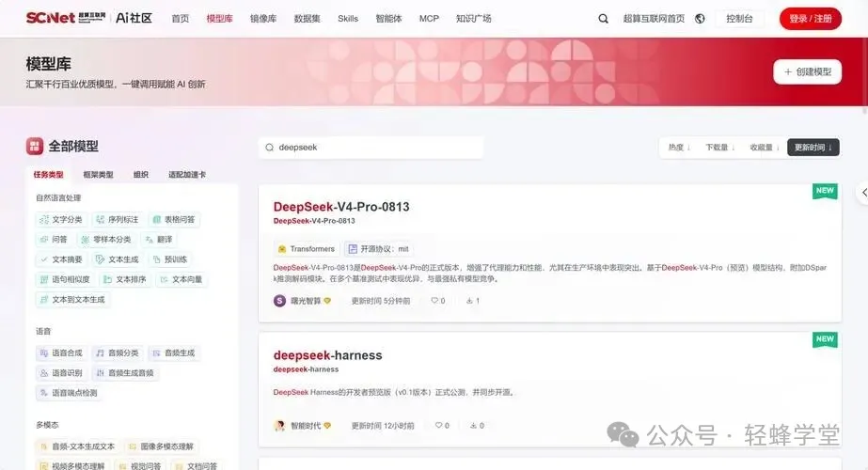Select the 音频分类 filter tag
This screenshot has height=470, width=868.
click(x=118, y=353)
